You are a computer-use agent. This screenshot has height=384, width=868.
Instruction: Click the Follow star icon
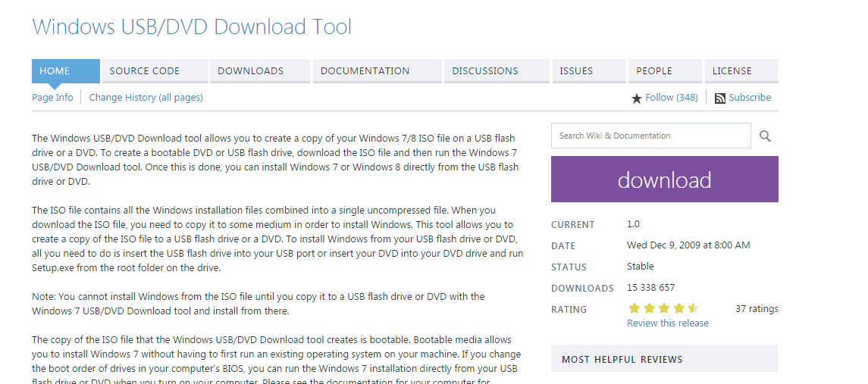(x=637, y=98)
